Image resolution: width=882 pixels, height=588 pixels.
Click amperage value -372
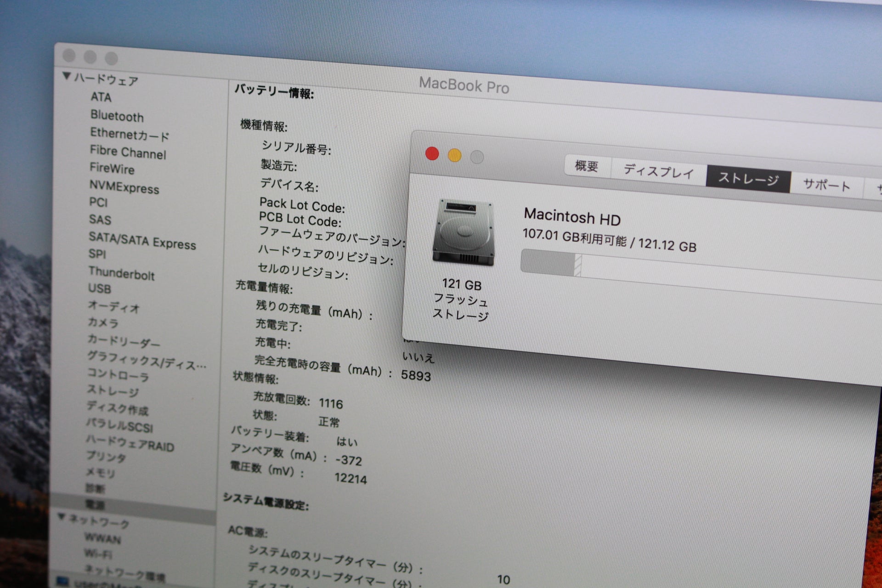click(349, 460)
